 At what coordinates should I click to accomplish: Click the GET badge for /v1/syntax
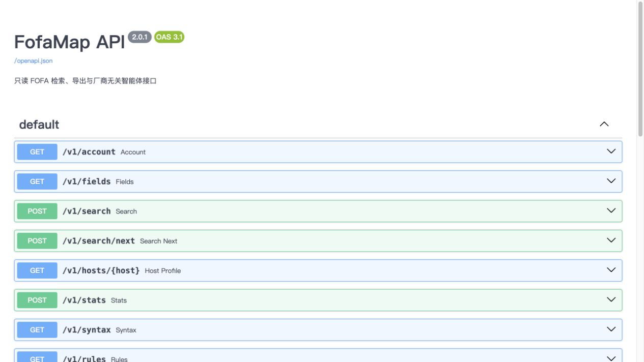click(37, 329)
